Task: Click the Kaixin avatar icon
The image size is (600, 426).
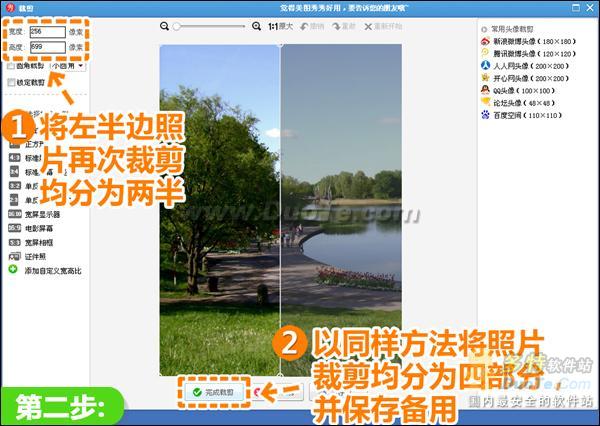Action: tap(486, 77)
